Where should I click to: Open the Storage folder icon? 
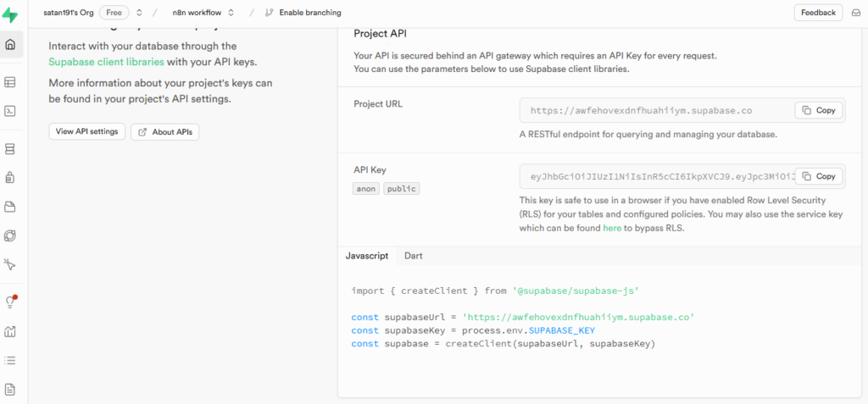(x=11, y=207)
